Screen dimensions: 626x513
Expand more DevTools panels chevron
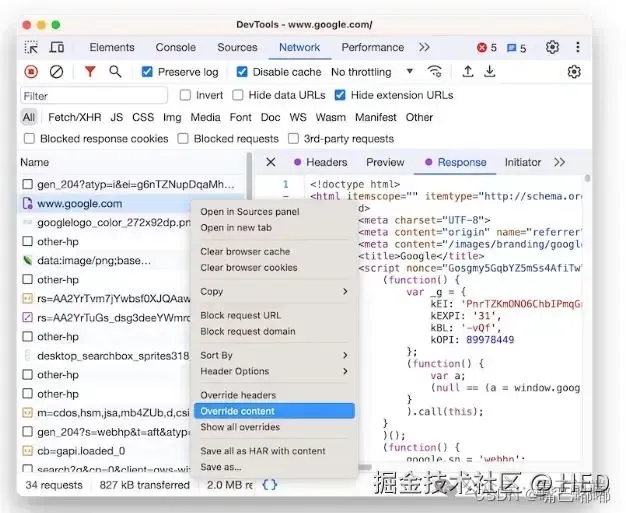(424, 47)
